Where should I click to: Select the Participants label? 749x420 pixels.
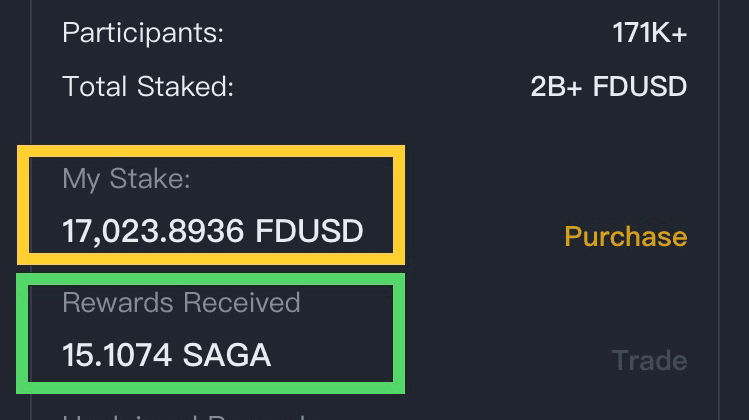coord(143,33)
